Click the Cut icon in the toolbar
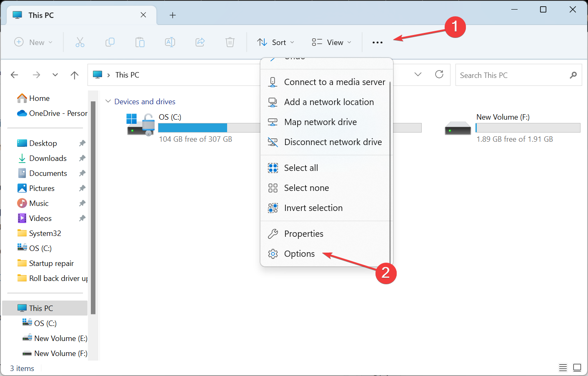The height and width of the screenshot is (376, 588). pos(80,42)
